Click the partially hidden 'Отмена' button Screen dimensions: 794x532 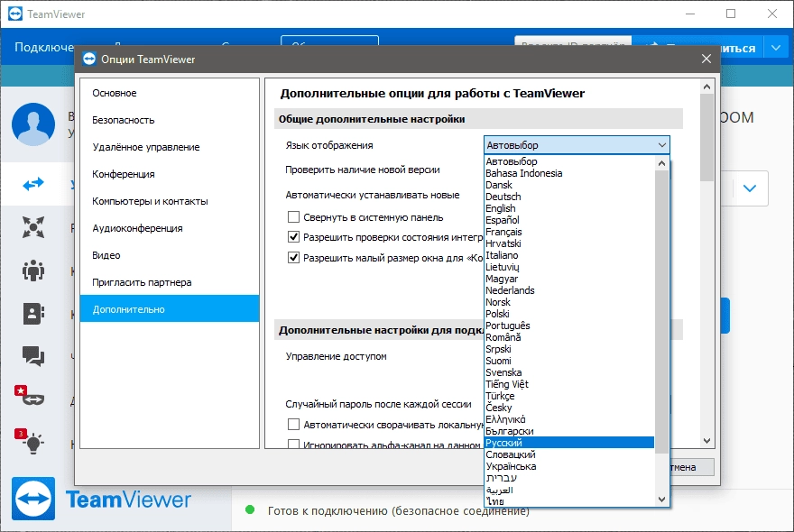(692, 467)
